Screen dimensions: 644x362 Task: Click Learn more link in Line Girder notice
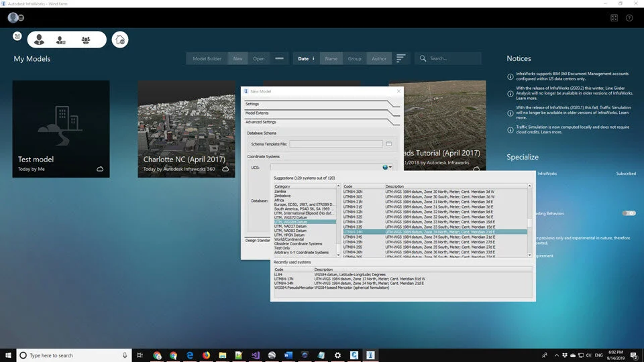tap(527, 98)
